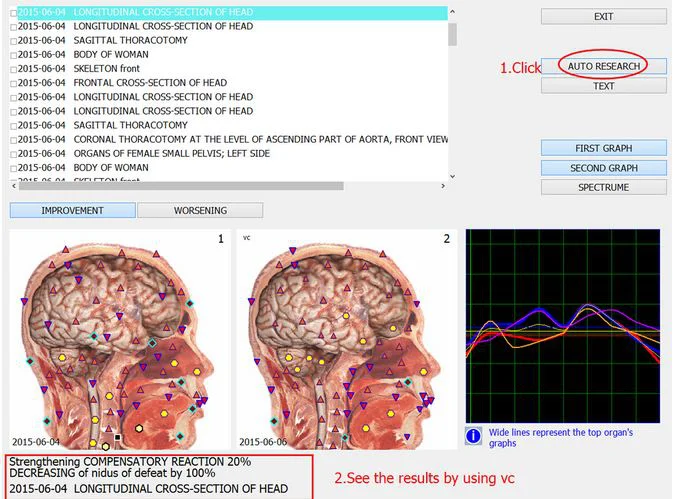Viewport: 673px width, 499px height.
Task: Click the horizontal scroll left arrow
Action: click(14, 186)
